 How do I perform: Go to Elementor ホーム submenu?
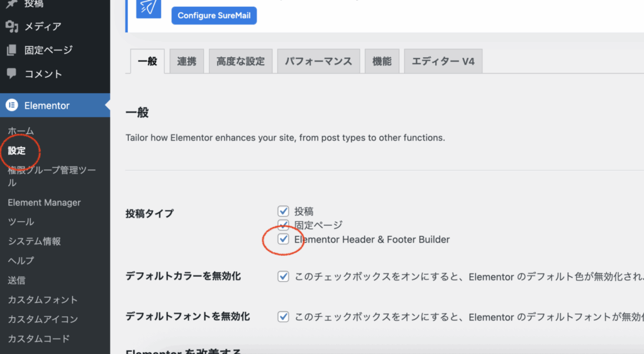click(21, 131)
